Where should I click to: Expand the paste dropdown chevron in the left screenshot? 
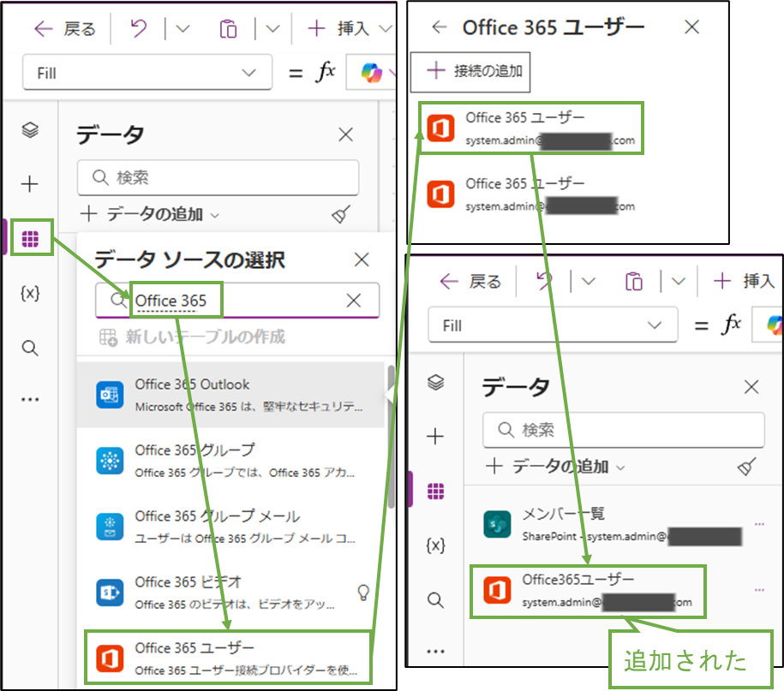[272, 29]
